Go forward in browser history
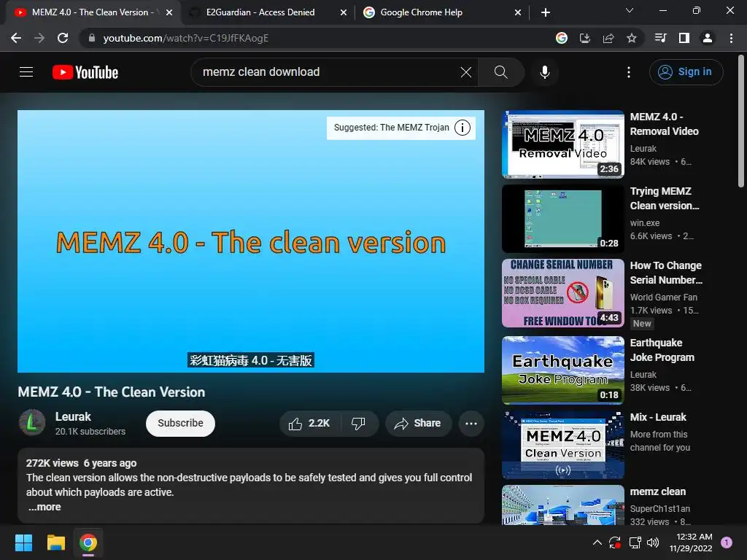747x560 pixels. click(x=39, y=38)
